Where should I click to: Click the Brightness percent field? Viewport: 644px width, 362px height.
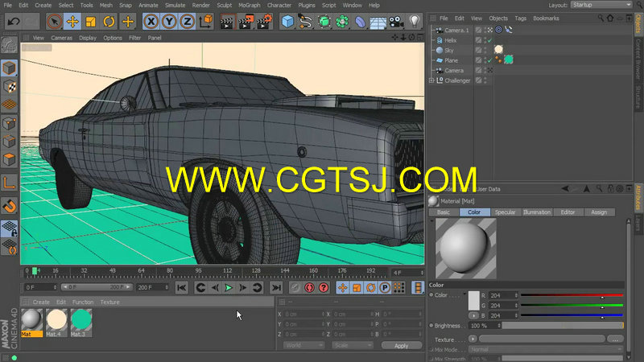pyautogui.click(x=485, y=326)
